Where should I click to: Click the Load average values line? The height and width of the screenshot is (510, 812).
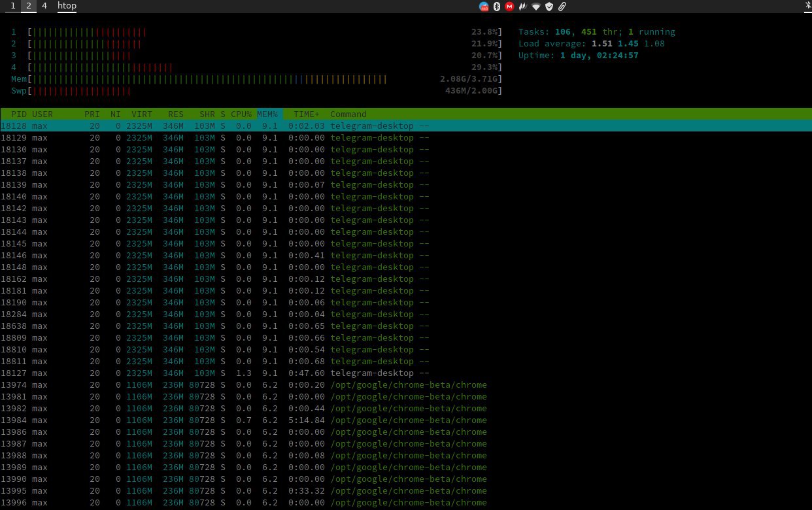tap(592, 43)
